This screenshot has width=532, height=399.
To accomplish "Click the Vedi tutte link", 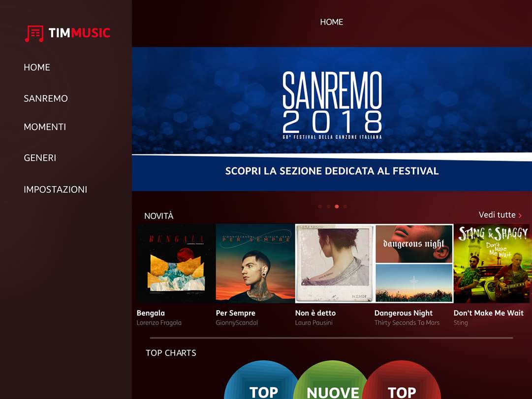I will click(497, 215).
